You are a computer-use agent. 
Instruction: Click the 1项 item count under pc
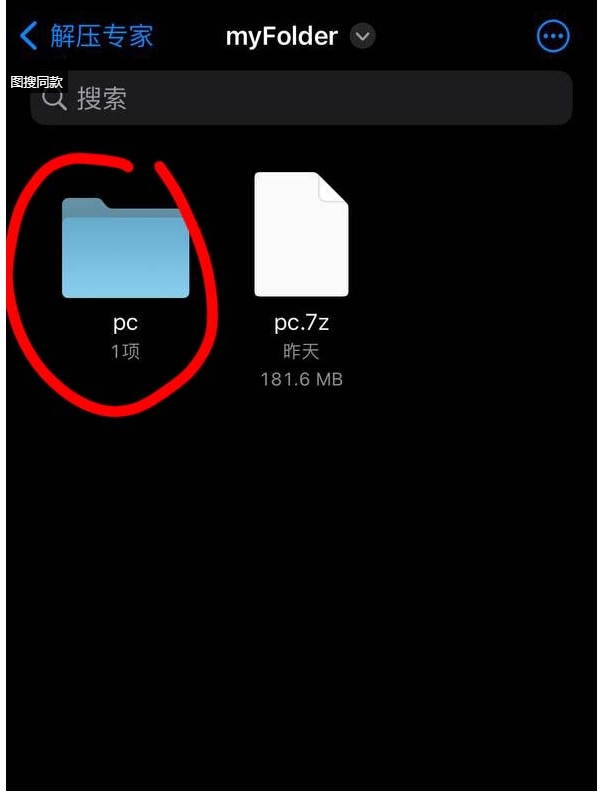coord(125,351)
